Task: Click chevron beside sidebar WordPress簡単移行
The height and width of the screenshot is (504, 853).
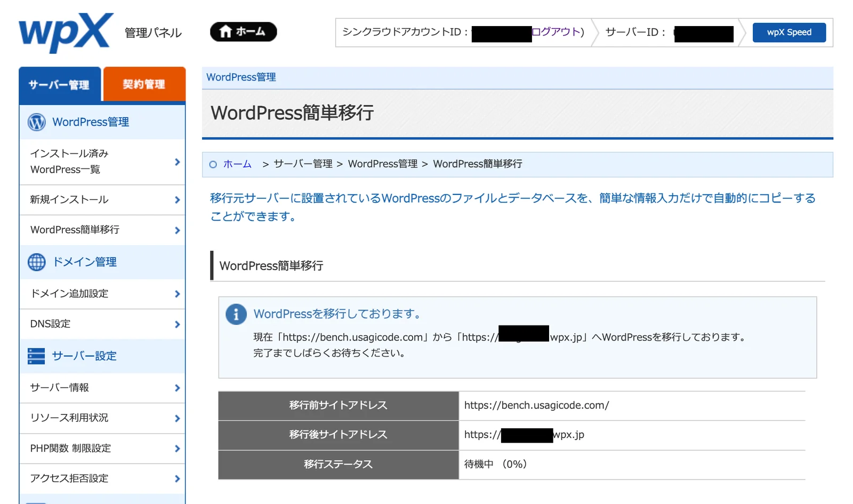Action: [178, 230]
